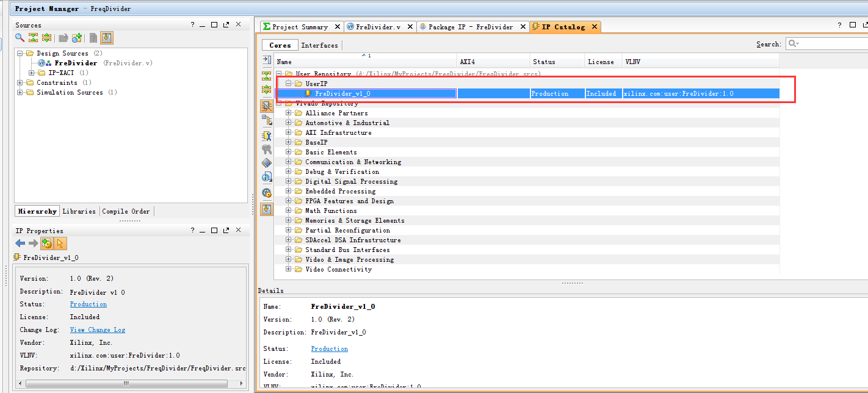
Task: Click the forward arrow in IP Properties
Action: [34, 243]
